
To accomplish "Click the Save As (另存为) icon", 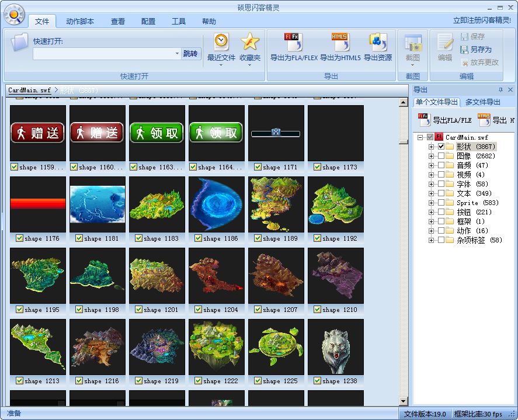I will pyautogui.click(x=464, y=50).
